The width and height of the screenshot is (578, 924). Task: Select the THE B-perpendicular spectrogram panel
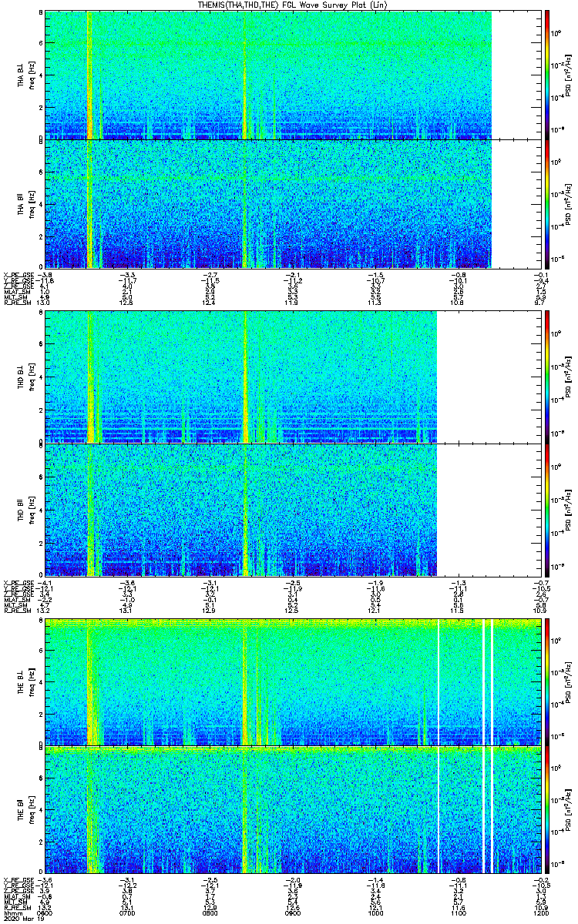tap(291, 681)
